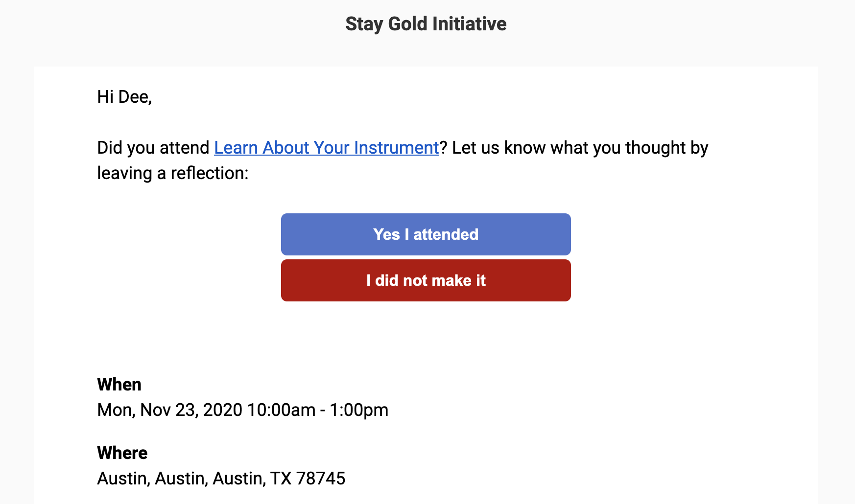Click the When label
The image size is (855, 504).
(x=119, y=385)
